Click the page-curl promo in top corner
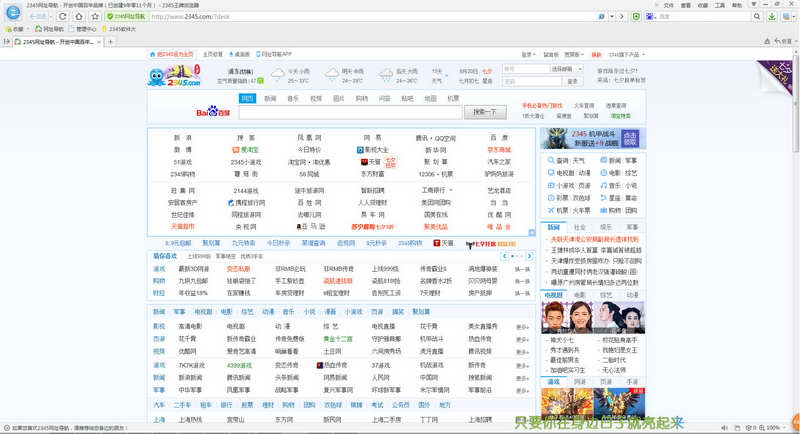This screenshot has height=434, width=800. 773,78
